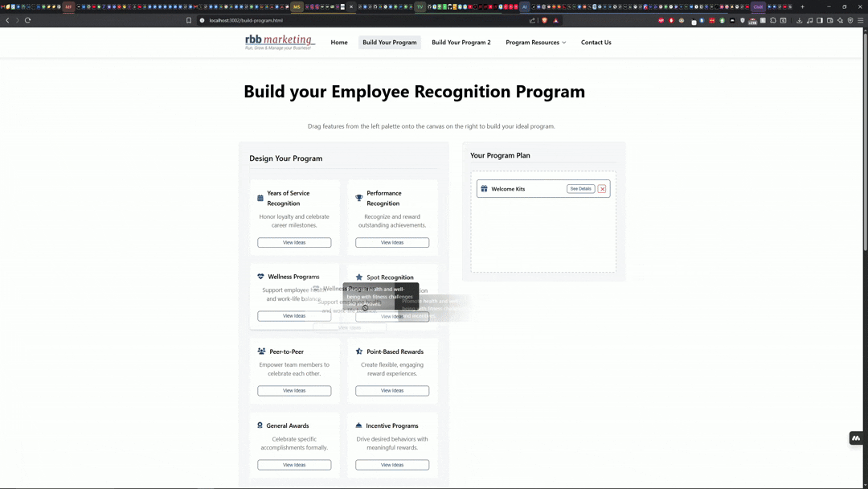Click the browser back arrow
Image resolution: width=868 pixels, height=489 pixels.
8,20
